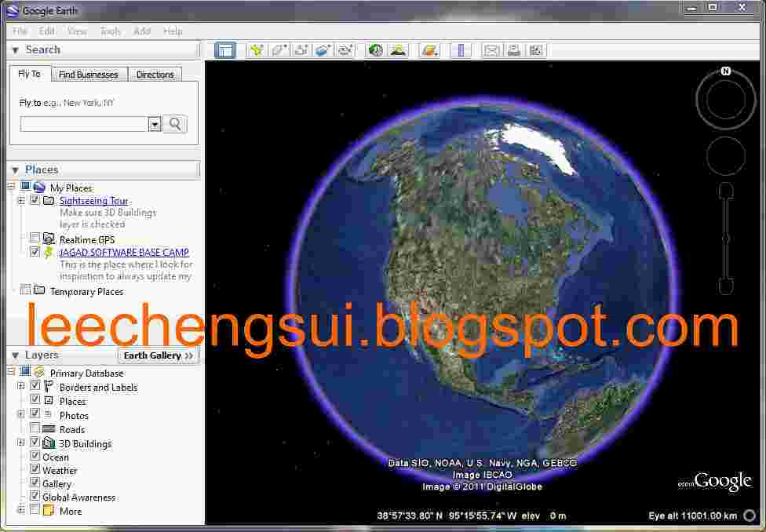Viewport: 766px width, 532px height.
Task: Click the yellow More folder icon
Action: 49,511
